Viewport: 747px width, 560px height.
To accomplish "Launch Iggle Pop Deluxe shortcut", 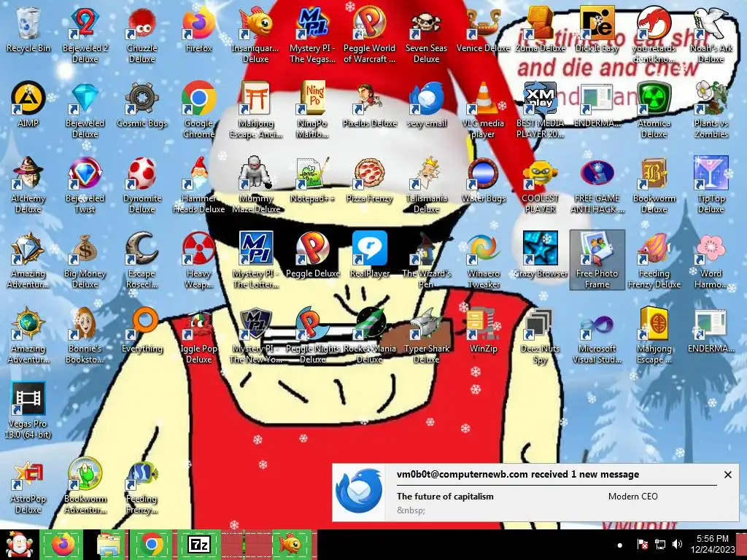I will tap(198, 335).
